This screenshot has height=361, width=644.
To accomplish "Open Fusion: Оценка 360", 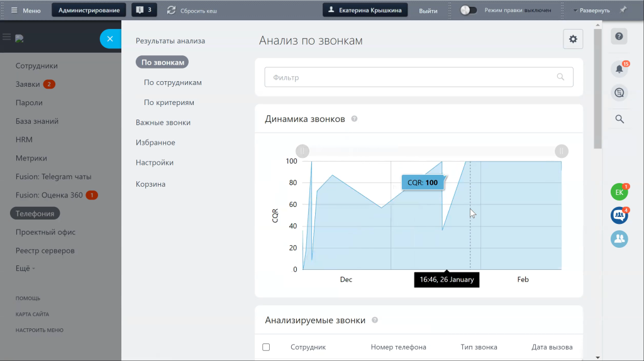I will 49,195.
